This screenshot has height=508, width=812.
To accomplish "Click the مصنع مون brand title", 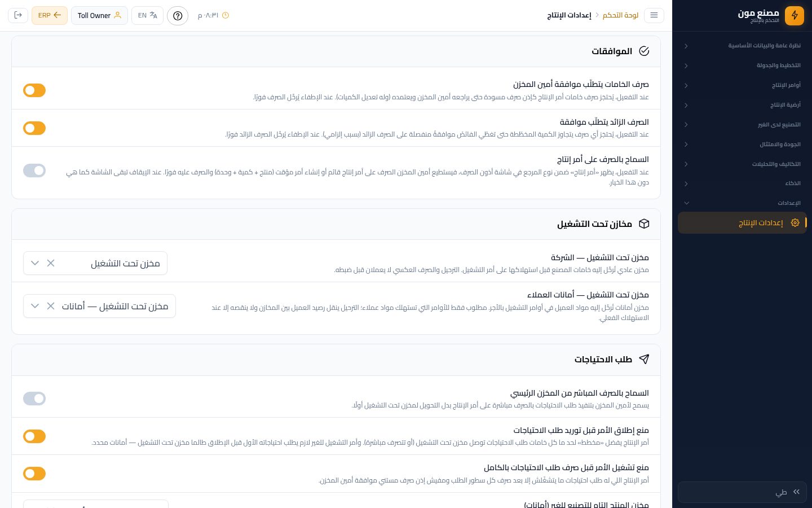I will [758, 13].
